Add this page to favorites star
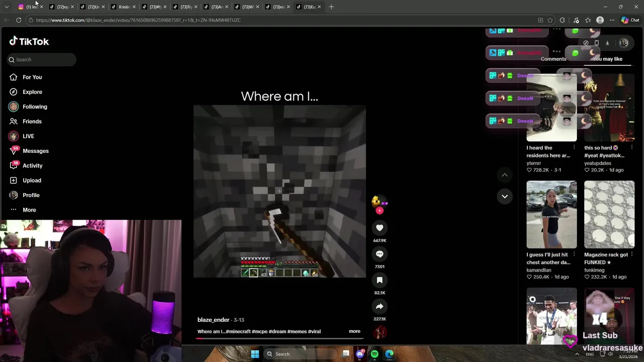 pos(550,20)
